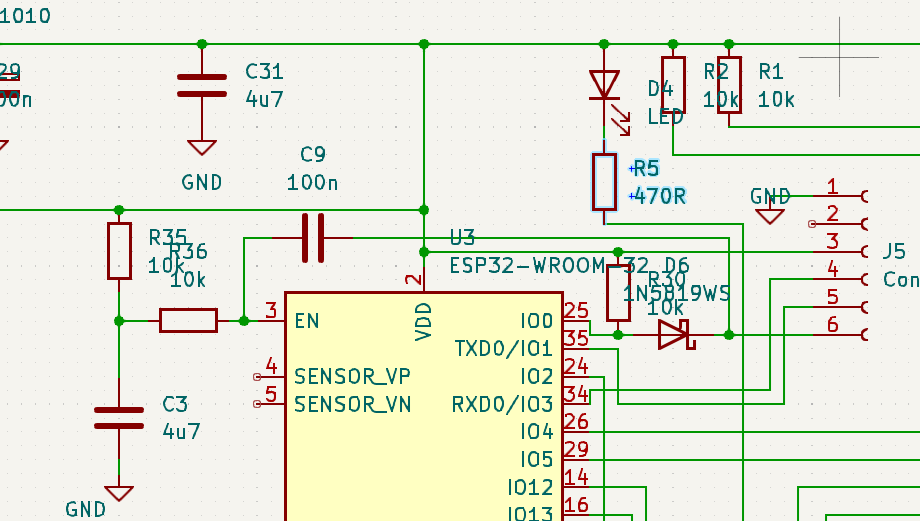Image resolution: width=920 pixels, height=521 pixels.
Task: Click the IO0 pin name
Action: coord(536,321)
